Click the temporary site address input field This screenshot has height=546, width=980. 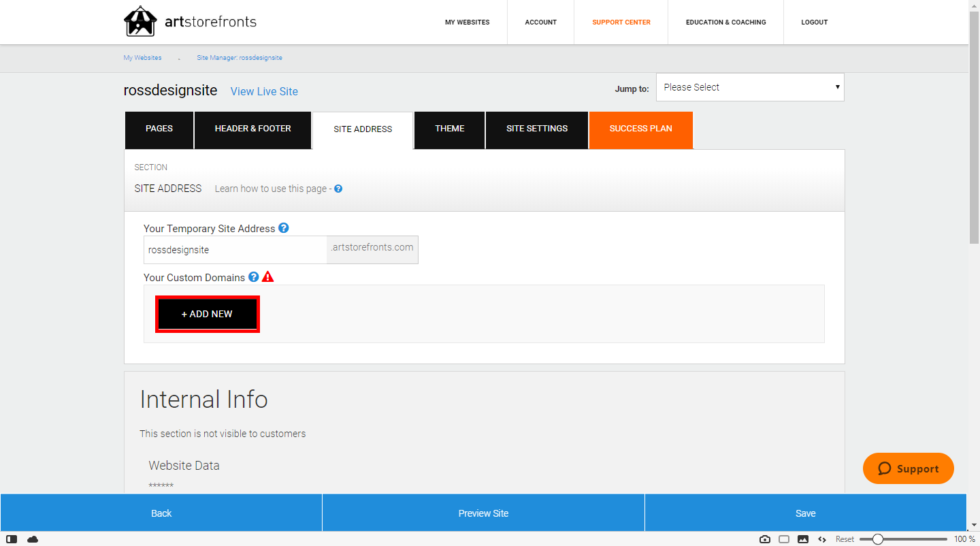click(235, 250)
